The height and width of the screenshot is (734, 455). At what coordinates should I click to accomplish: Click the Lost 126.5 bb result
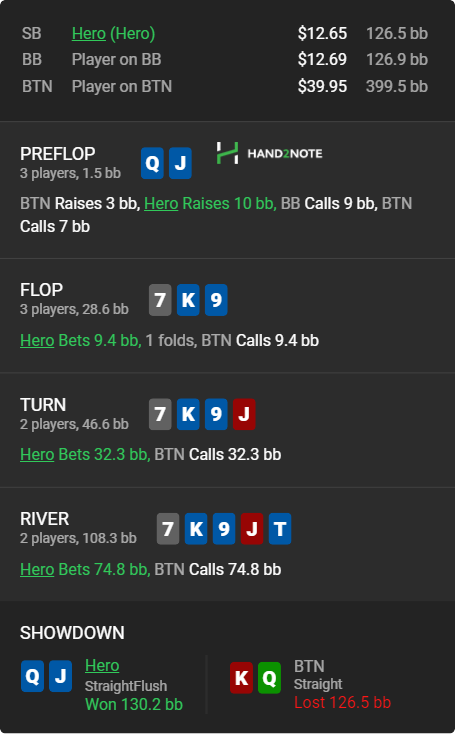tap(342, 702)
